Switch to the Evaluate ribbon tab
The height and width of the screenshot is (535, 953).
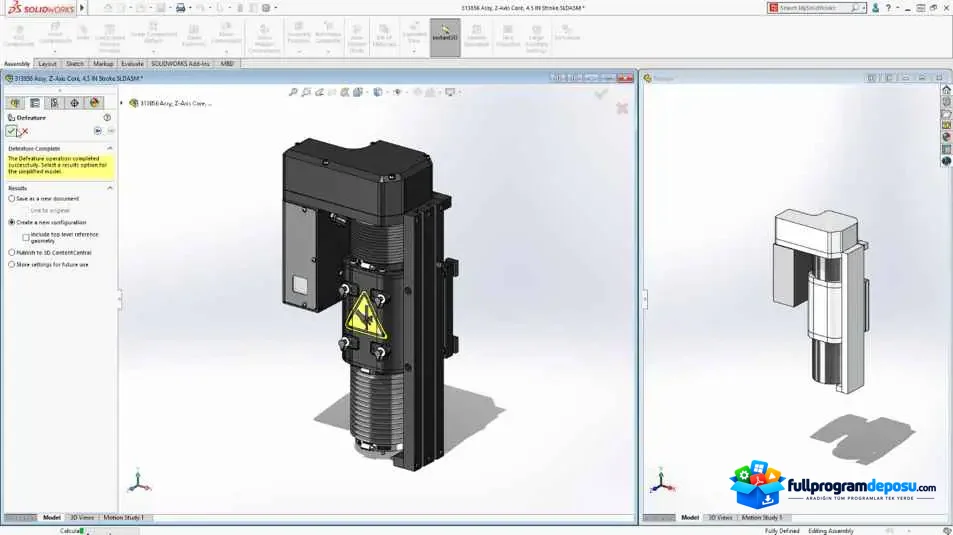click(x=132, y=64)
